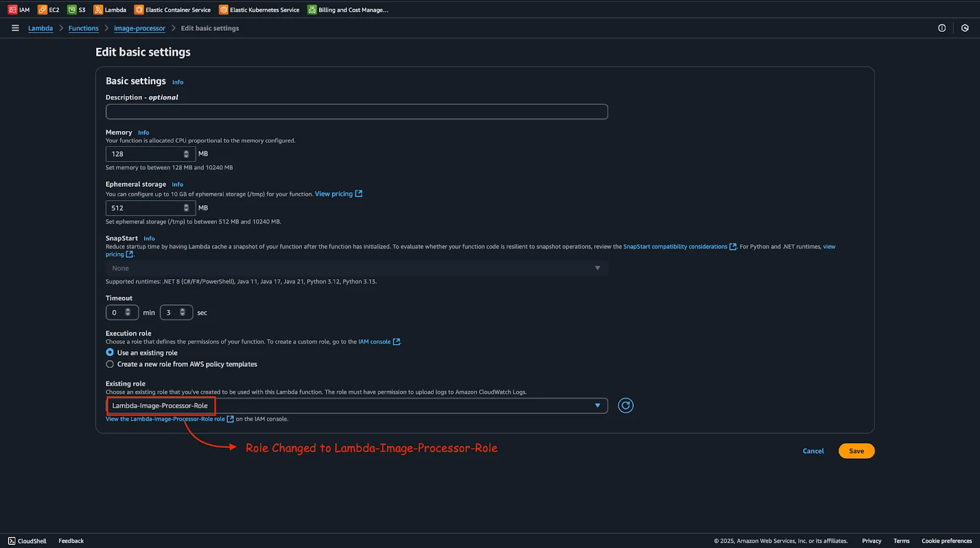Cancel editing basic settings
The height and width of the screenshot is (548, 980).
[x=813, y=451]
